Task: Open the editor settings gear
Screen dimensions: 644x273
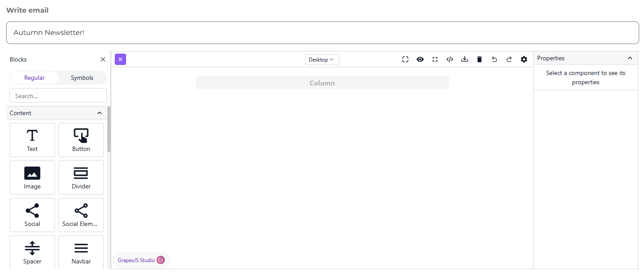Action: pos(524,59)
